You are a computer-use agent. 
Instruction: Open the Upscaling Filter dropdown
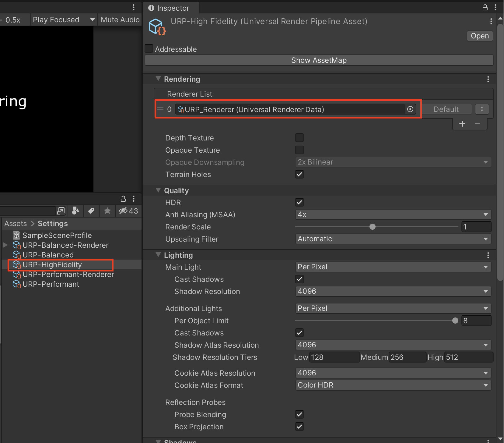[393, 239]
